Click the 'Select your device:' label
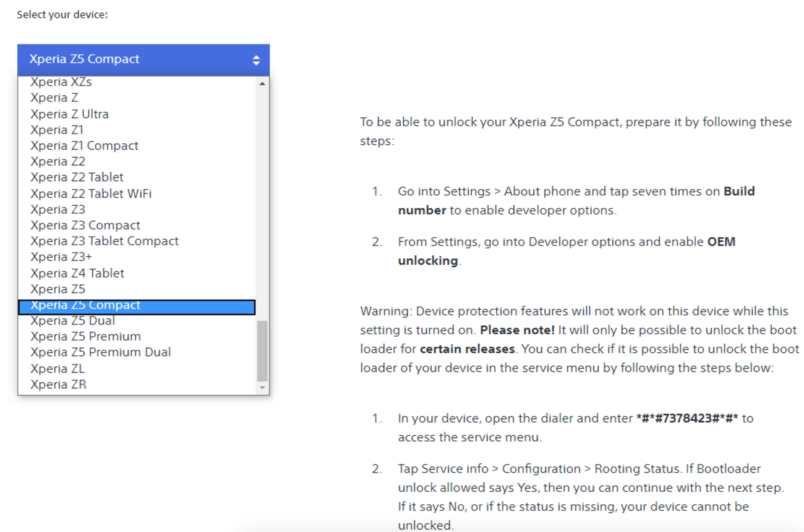Image resolution: width=804 pixels, height=532 pixels. pos(62,14)
